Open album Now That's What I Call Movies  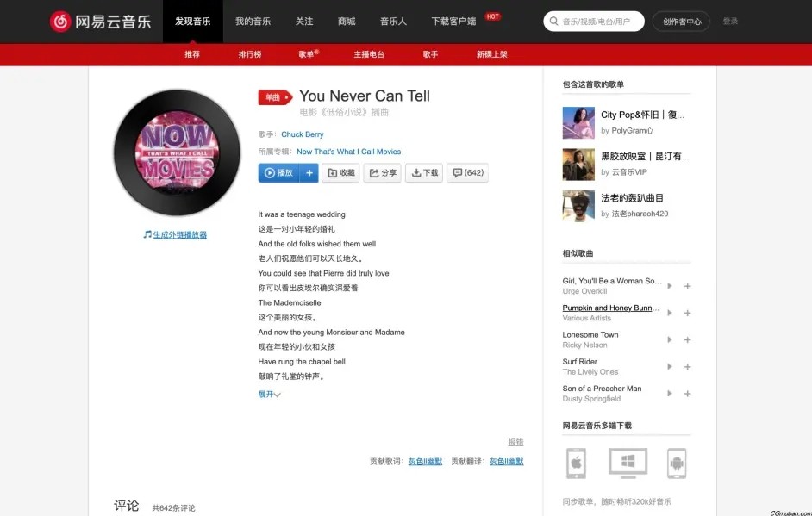coord(348,152)
